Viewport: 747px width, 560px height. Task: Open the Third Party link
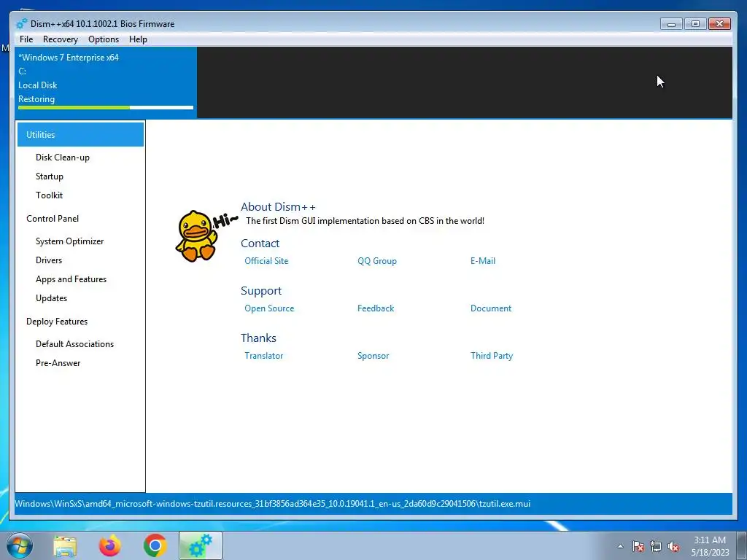click(x=491, y=356)
